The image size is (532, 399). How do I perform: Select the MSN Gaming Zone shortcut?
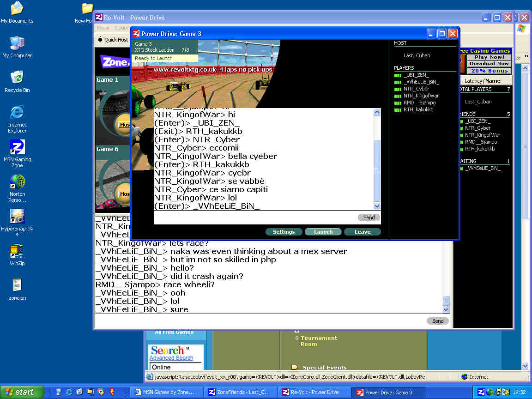[x=17, y=153]
